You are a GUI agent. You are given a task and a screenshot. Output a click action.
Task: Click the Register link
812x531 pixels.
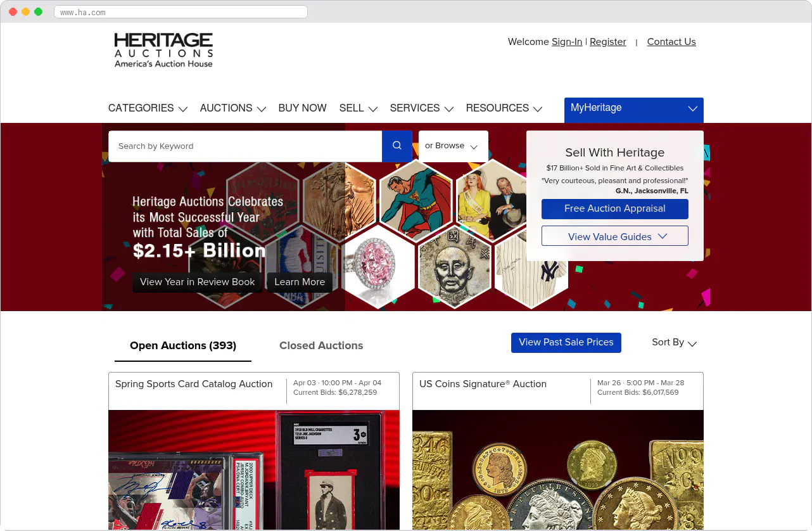[607, 42]
